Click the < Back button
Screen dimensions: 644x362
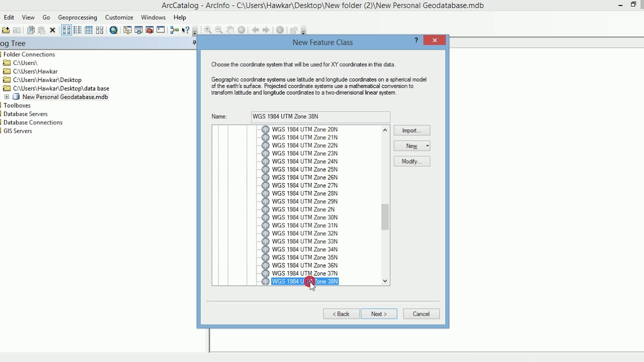pyautogui.click(x=341, y=314)
